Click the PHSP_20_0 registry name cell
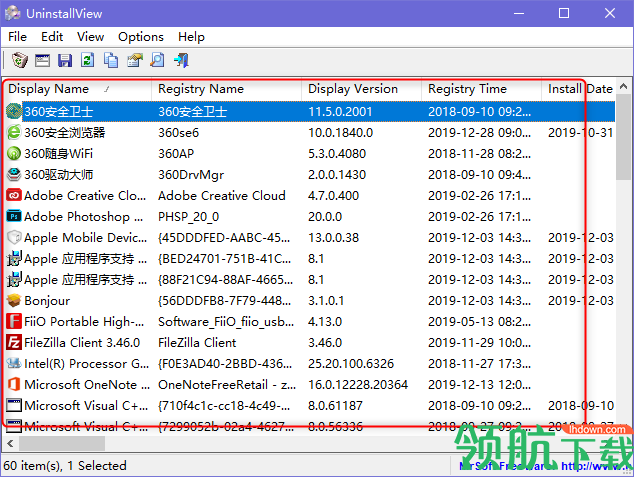The width and height of the screenshot is (634, 477). coord(188,217)
